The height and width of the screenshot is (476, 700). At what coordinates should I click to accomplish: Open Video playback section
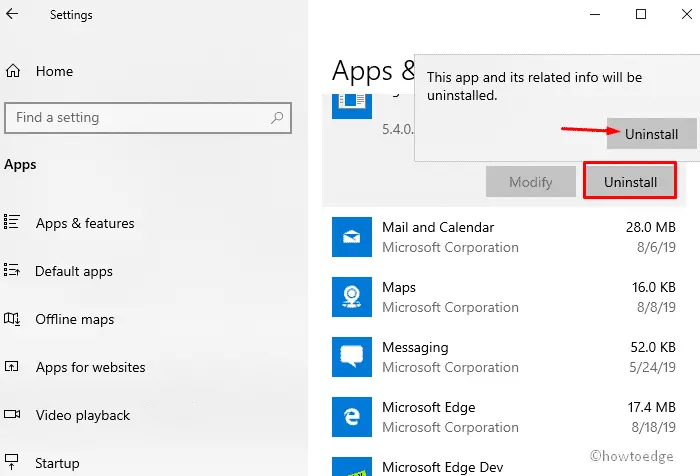coord(83,415)
